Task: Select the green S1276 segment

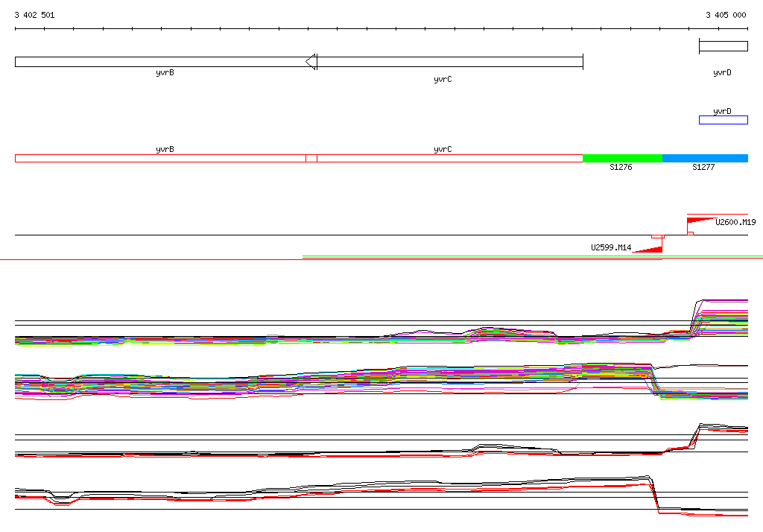Action: [622, 158]
